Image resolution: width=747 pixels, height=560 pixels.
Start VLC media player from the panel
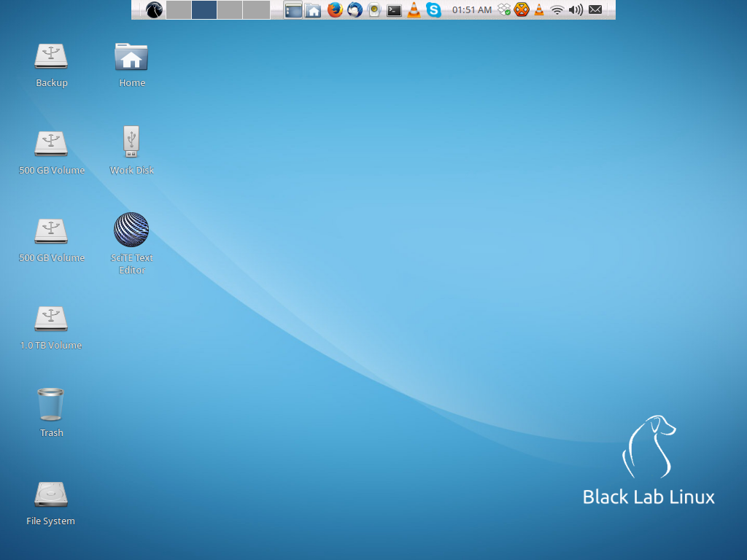[x=414, y=10]
